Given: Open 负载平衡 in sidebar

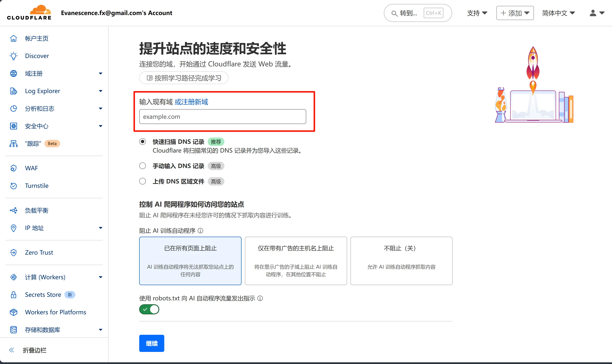Looking at the screenshot, I should coord(37,210).
